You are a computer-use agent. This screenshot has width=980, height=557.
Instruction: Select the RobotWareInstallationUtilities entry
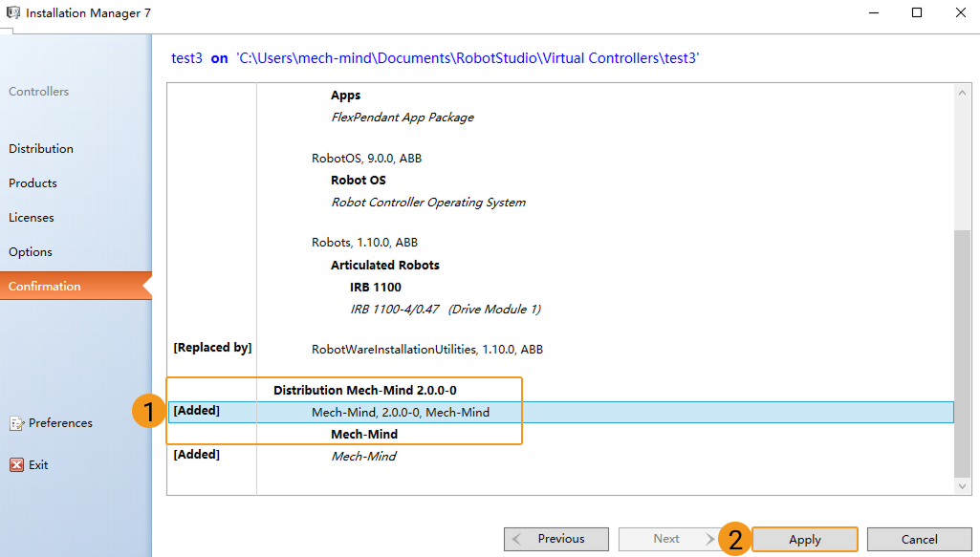426,350
